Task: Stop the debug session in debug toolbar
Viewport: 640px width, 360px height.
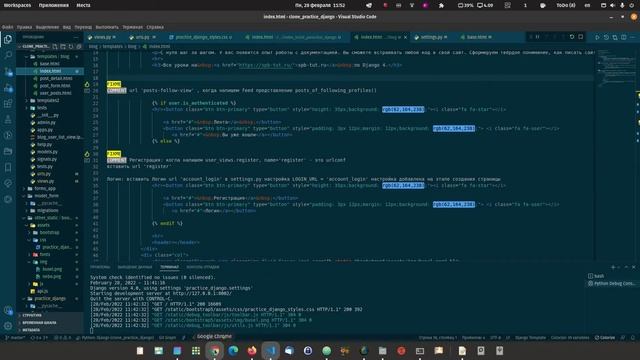Action: [580, 37]
